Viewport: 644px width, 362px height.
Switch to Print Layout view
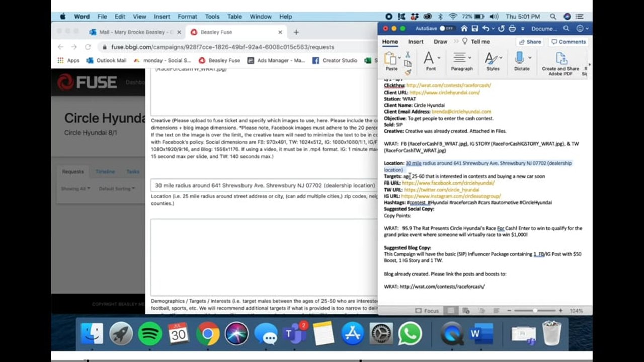pos(451,311)
